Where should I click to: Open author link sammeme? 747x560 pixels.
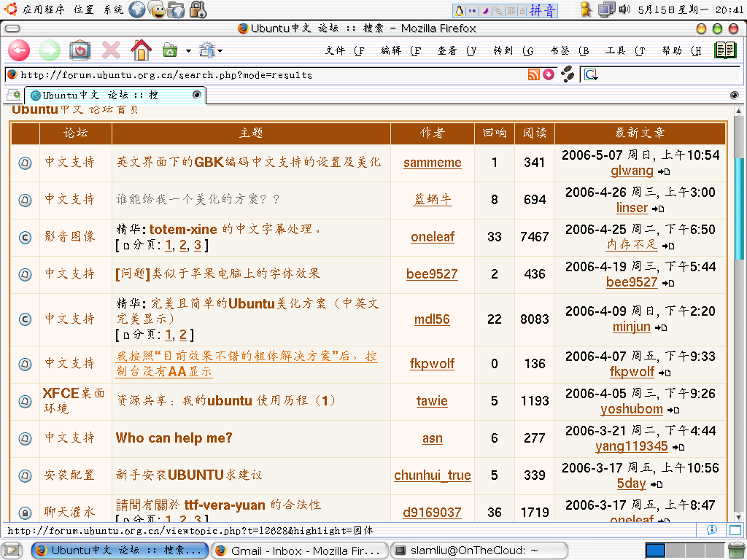[x=432, y=163]
